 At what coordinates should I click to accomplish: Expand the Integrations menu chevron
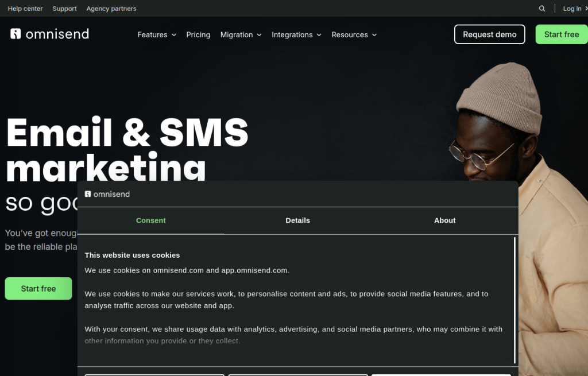(x=319, y=35)
